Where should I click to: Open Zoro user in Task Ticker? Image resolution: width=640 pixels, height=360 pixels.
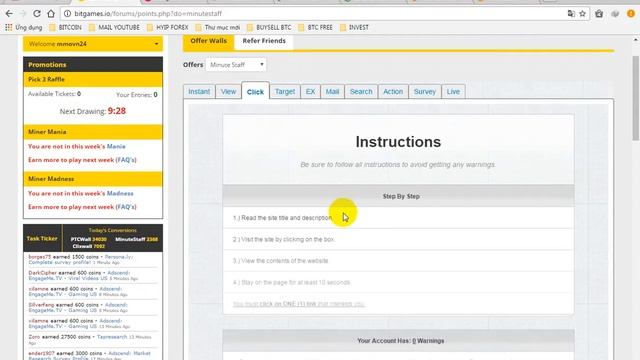tap(34, 337)
